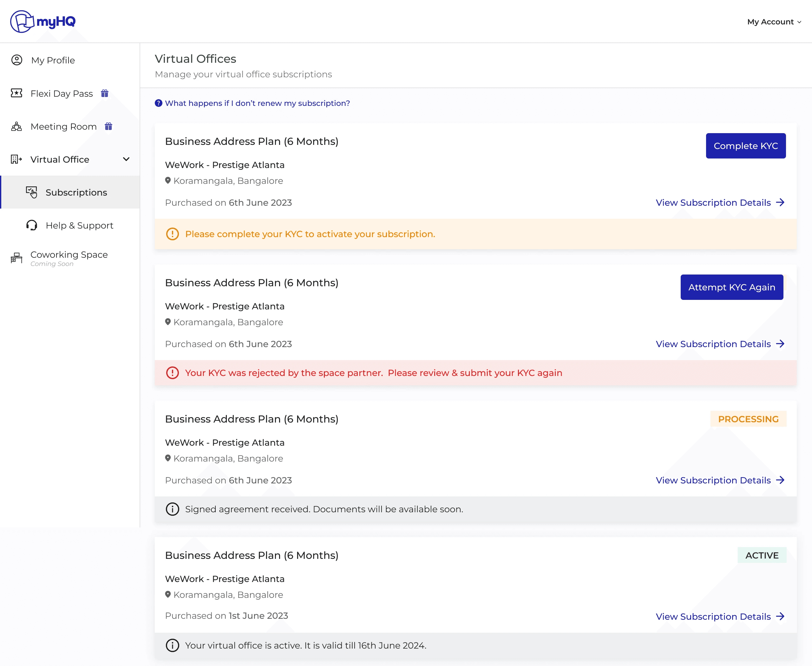
Task: Click the myHQ logo
Action: pyautogui.click(x=43, y=22)
